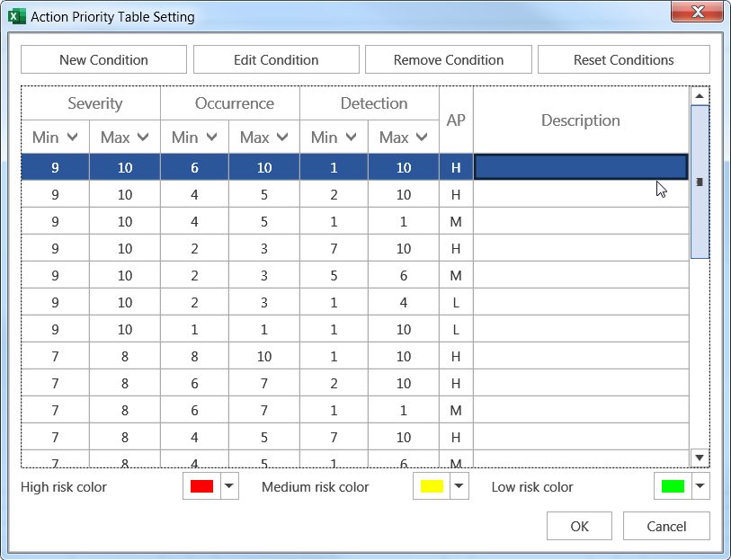Screen dimensions: 731x560
Task: Open the Medium risk color dropdown arrow
Action: [x=459, y=486]
